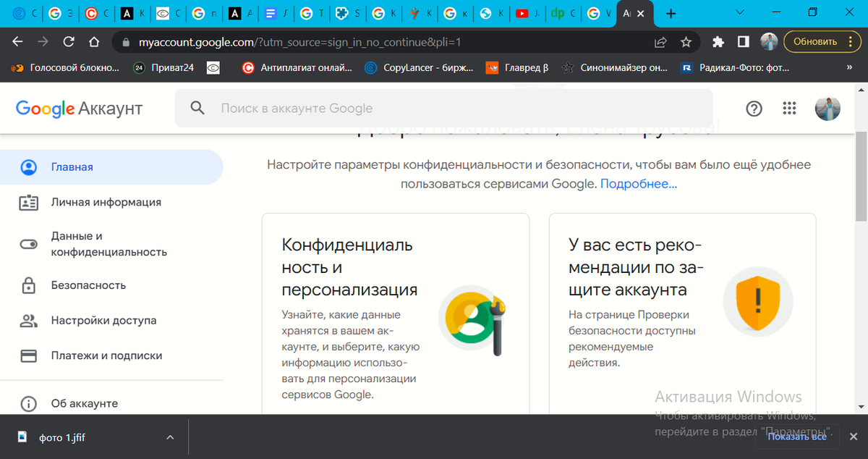Show hidden bookmarks with the double chevron

click(849, 68)
